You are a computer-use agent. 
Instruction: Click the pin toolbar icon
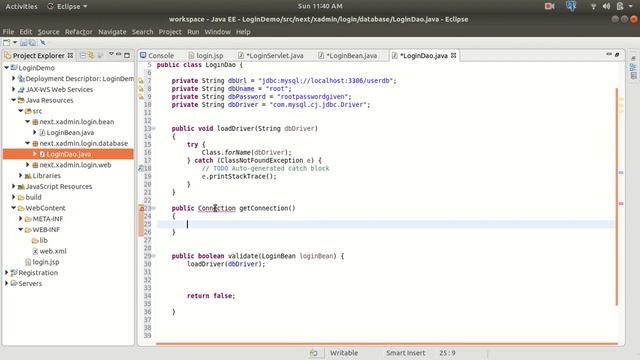[42, 42]
